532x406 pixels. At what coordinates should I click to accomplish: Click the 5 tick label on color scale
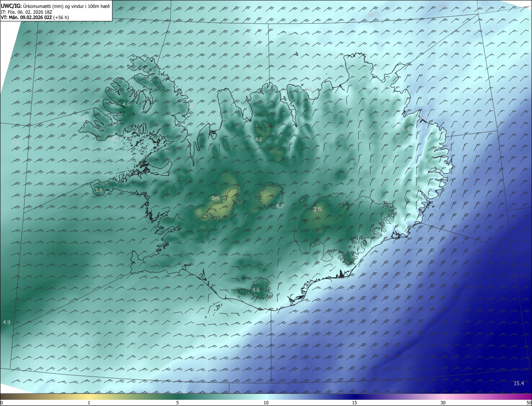coord(177,403)
